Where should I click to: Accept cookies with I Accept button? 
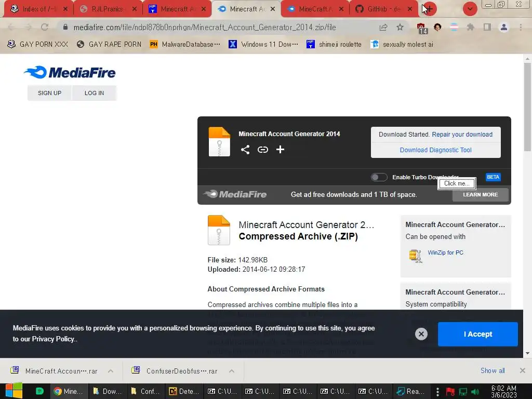(x=478, y=334)
